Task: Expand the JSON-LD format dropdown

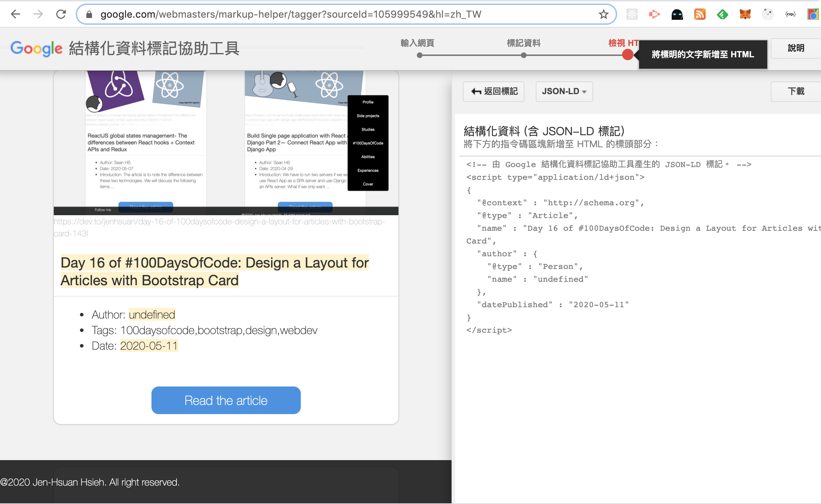Action: click(x=564, y=91)
